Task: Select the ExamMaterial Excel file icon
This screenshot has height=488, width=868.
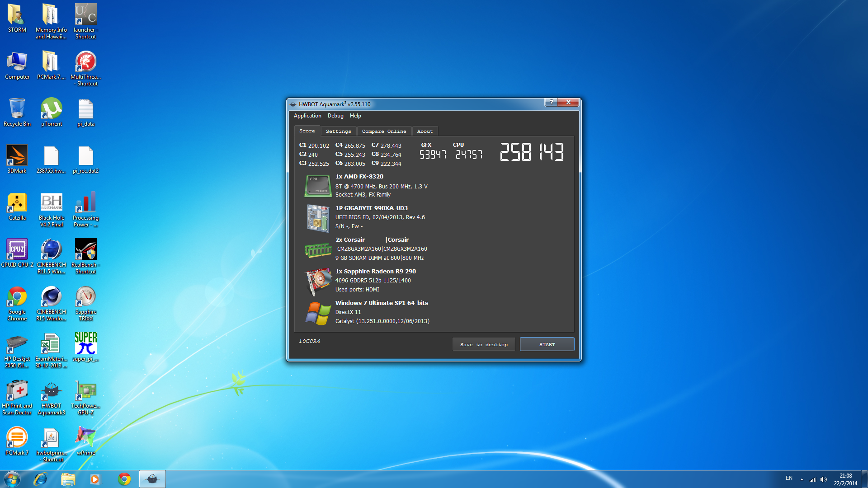Action: [51, 350]
